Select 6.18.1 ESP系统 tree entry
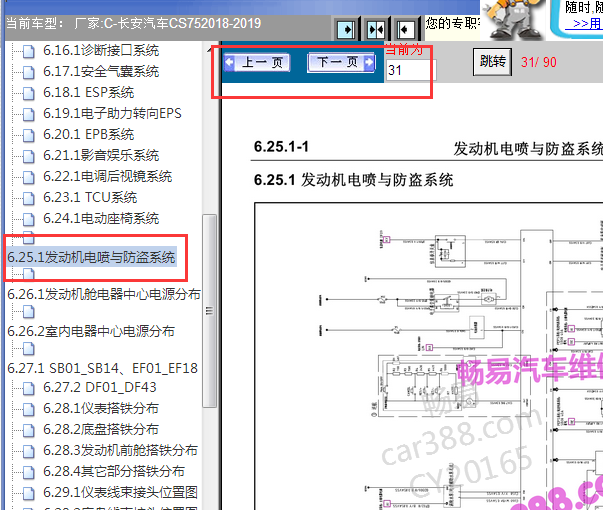 pos(88,93)
